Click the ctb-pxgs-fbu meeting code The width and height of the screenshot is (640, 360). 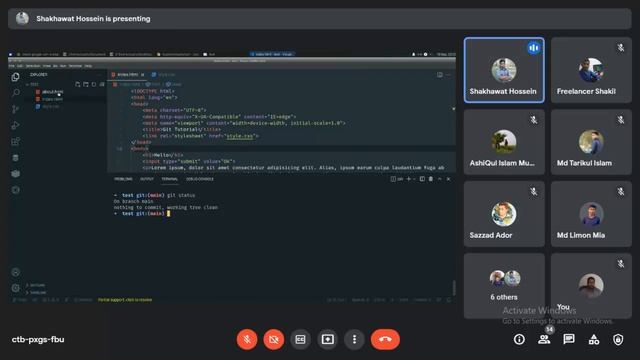click(x=38, y=339)
